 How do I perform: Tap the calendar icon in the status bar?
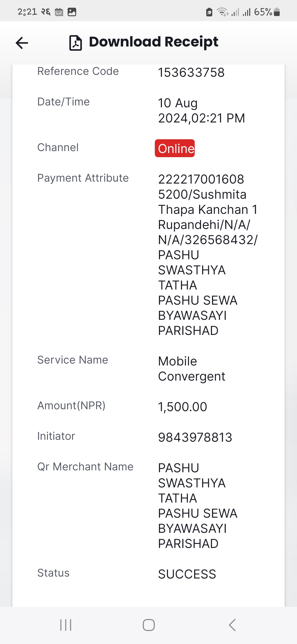tap(59, 12)
